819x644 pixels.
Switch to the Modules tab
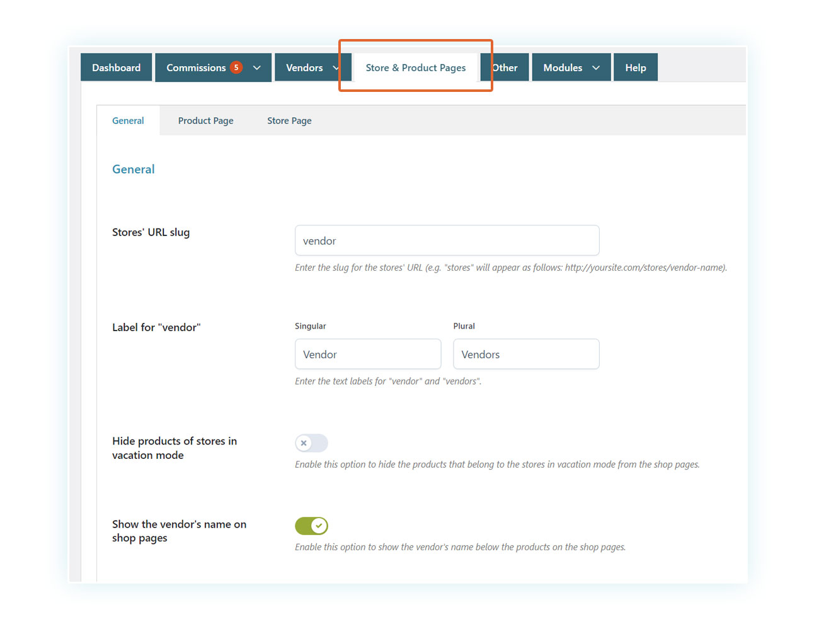click(562, 68)
